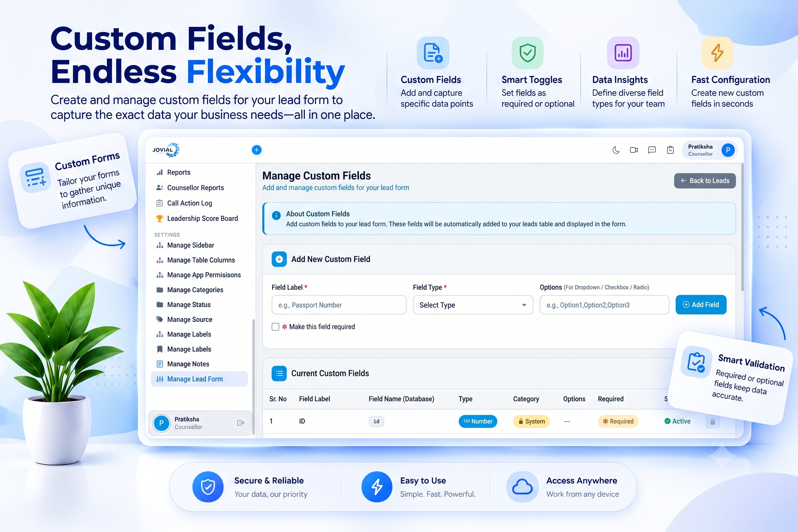Click the info icon in About Custom Fields
Viewport: 798px width, 532px height.
pyautogui.click(x=276, y=215)
